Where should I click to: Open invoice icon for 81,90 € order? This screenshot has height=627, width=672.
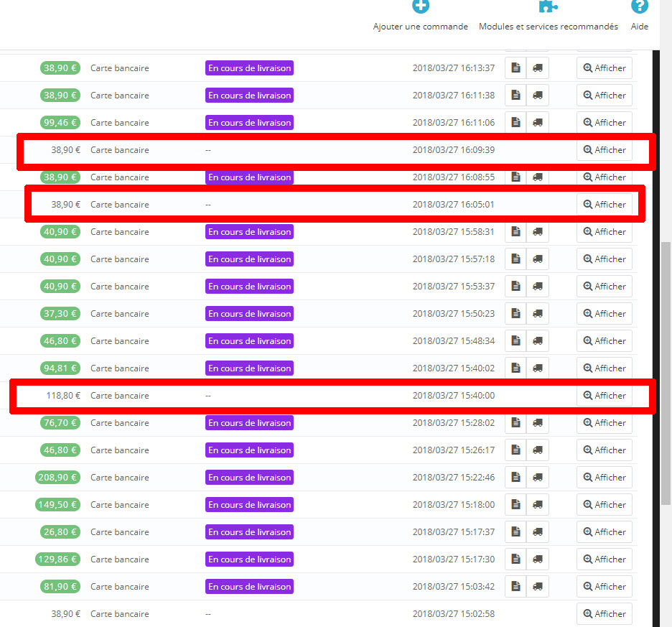pos(515,586)
